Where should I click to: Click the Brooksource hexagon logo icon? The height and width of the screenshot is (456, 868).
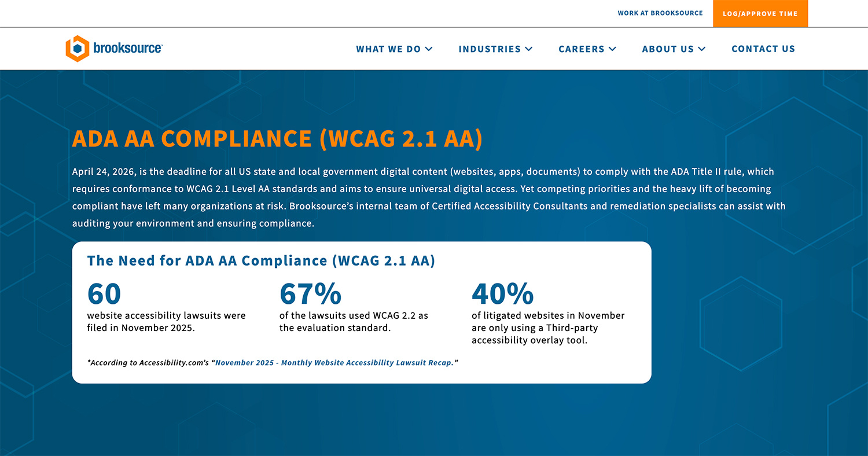77,49
